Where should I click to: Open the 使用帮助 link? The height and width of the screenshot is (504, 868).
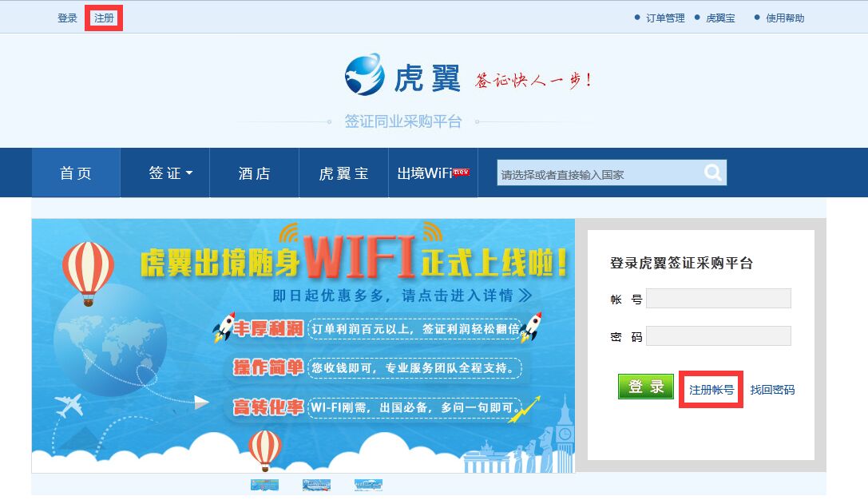pyautogui.click(x=785, y=18)
